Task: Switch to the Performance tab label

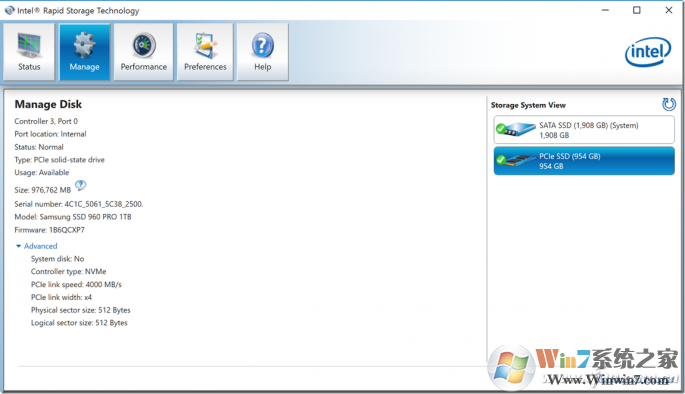Action: pos(144,67)
